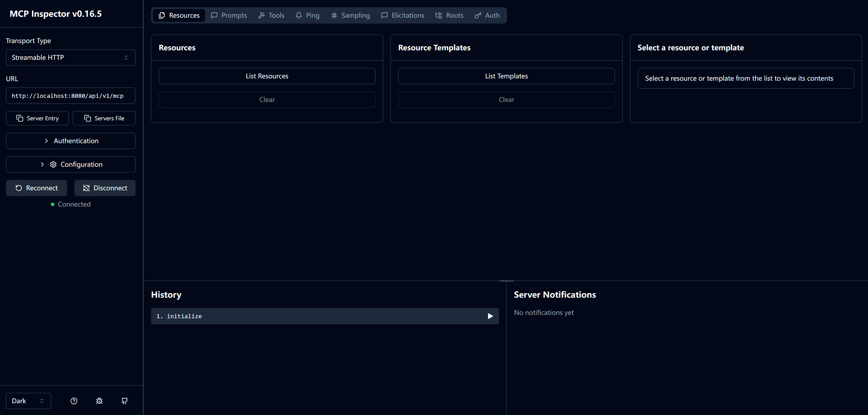Expand the initialize history entry arrow
The width and height of the screenshot is (868, 415).
(490, 316)
